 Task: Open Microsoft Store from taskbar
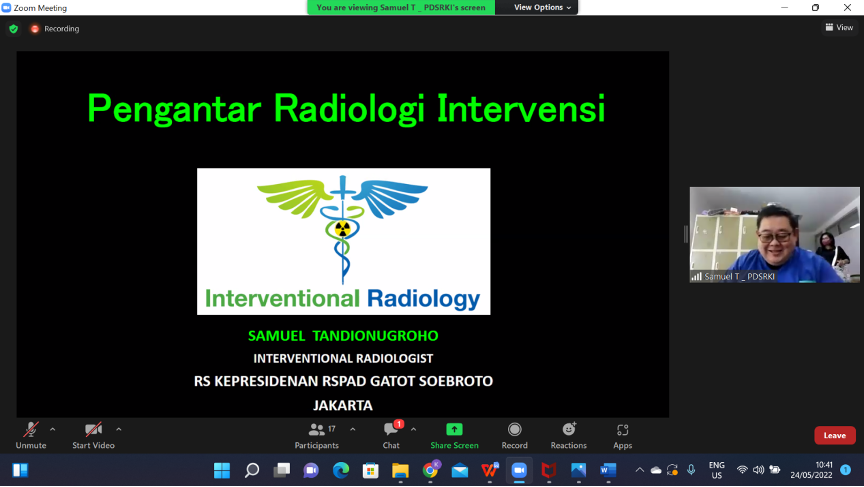click(371, 470)
